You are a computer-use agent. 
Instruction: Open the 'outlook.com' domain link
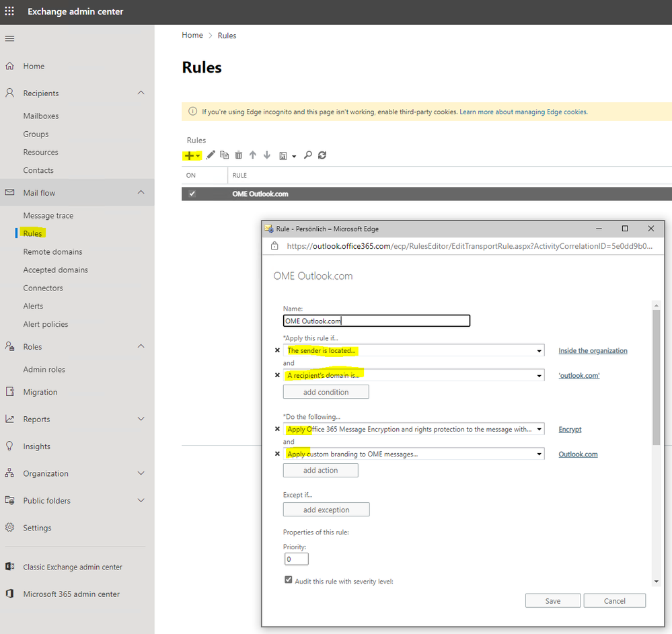tap(579, 375)
